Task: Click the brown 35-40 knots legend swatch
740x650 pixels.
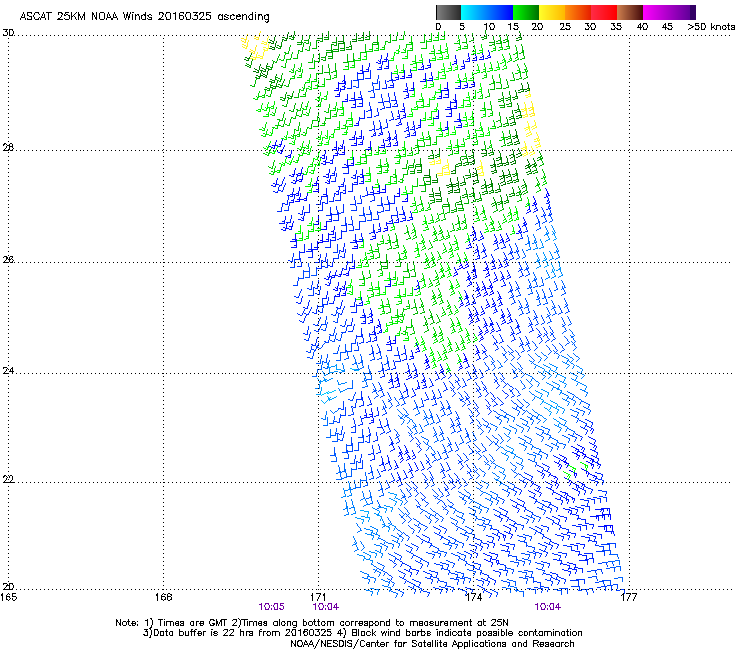Action: pos(630,12)
